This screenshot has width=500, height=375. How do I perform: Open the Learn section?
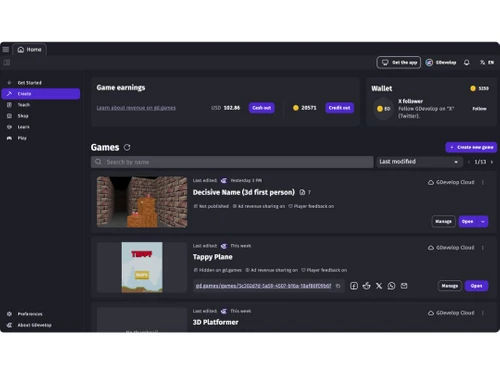click(41, 127)
